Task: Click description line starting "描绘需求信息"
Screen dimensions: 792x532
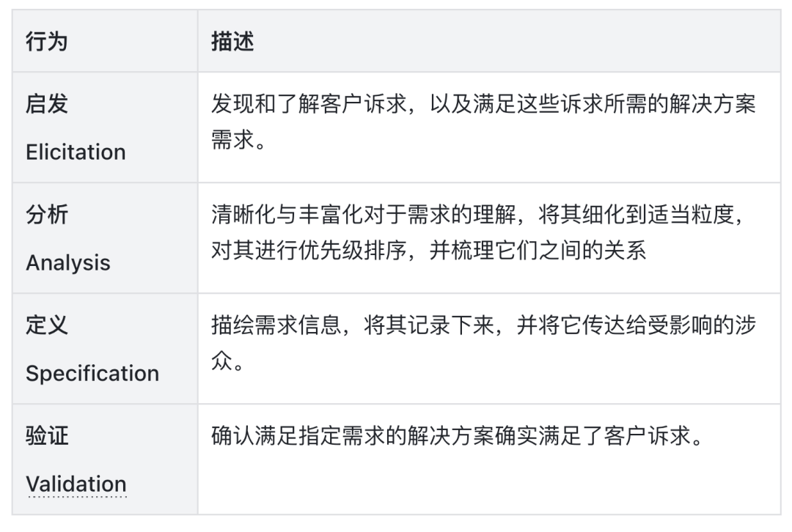Action: [483, 325]
